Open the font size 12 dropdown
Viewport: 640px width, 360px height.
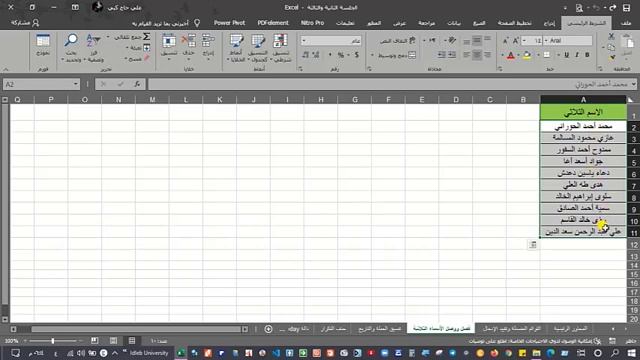click(524, 40)
